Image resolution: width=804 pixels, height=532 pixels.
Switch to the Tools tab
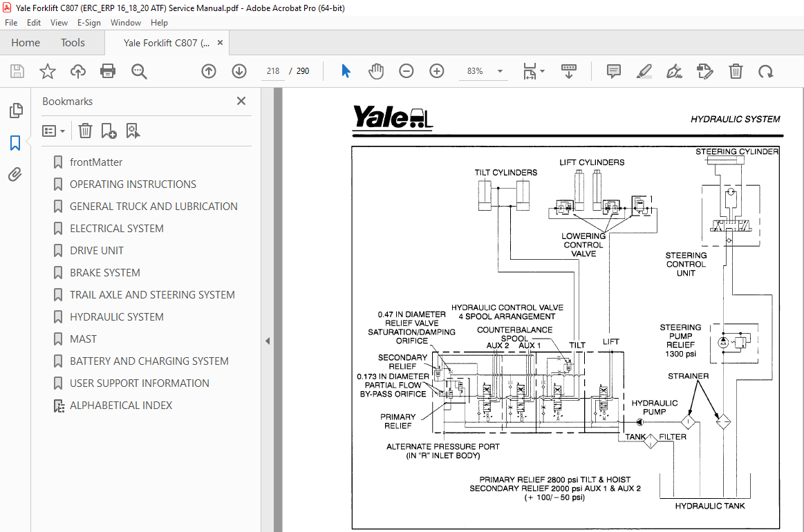pyautogui.click(x=73, y=43)
